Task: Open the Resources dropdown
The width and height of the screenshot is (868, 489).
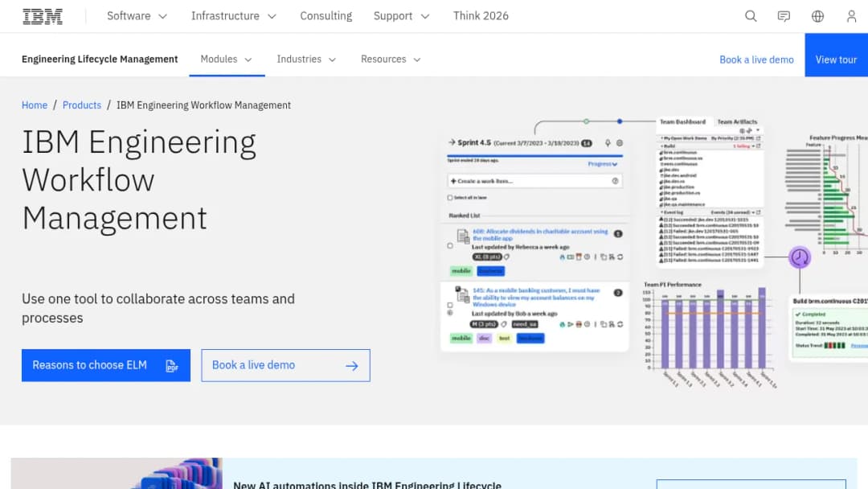Action: [x=391, y=60]
